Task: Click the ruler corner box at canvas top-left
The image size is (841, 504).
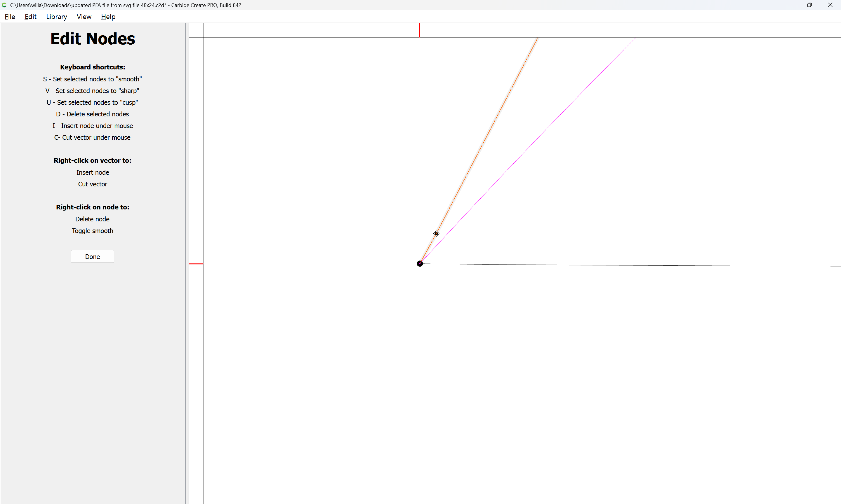Action: point(196,30)
